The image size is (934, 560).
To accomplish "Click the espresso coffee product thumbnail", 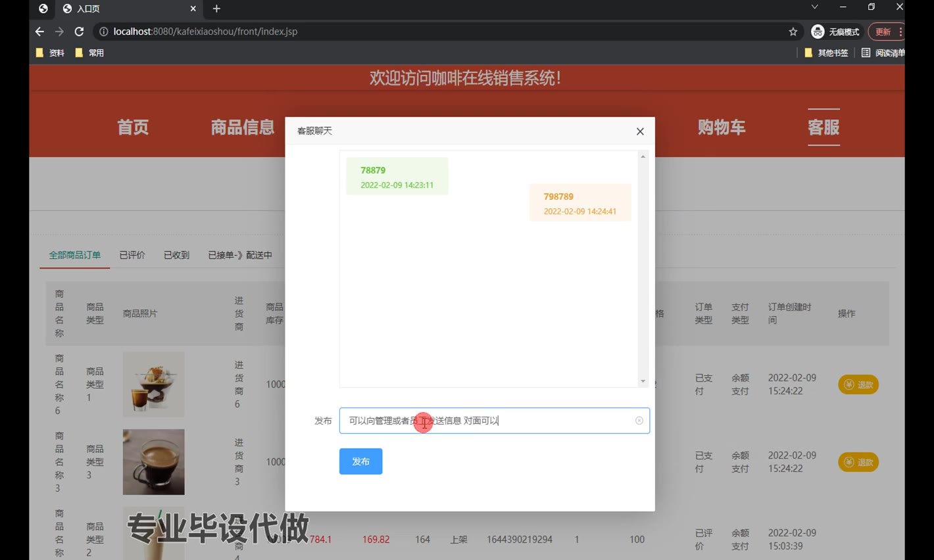I will click(x=153, y=462).
